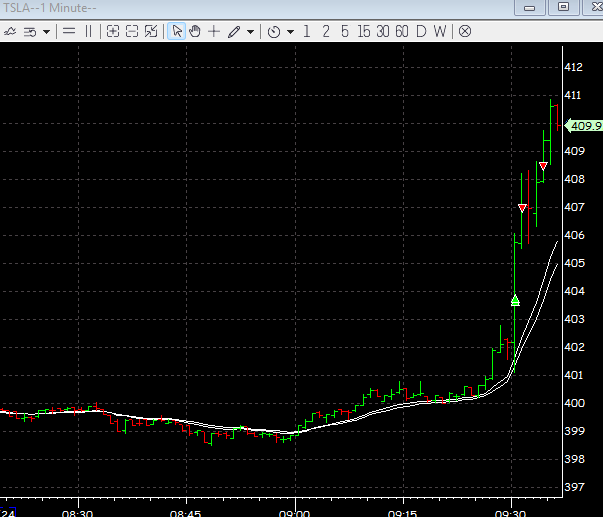Open the clock interval dropdown arrow

291,32
